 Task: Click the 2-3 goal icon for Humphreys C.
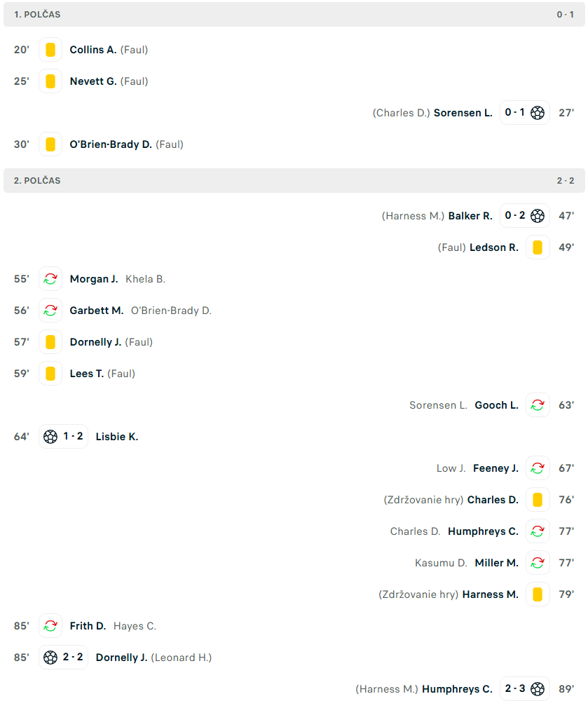point(538,689)
